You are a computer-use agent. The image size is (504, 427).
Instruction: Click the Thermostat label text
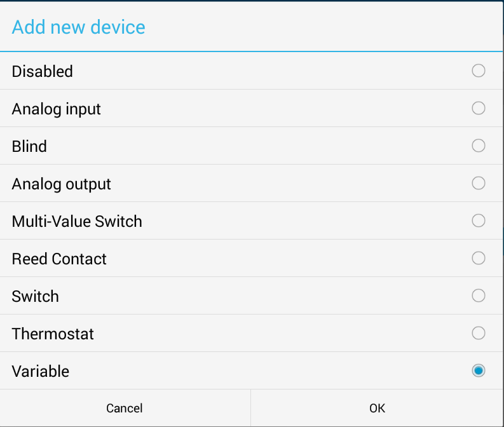[53, 334]
